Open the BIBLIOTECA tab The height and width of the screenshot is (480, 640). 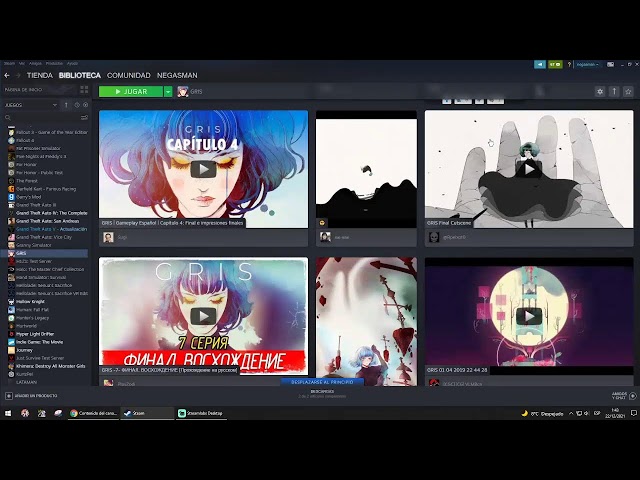coord(80,76)
